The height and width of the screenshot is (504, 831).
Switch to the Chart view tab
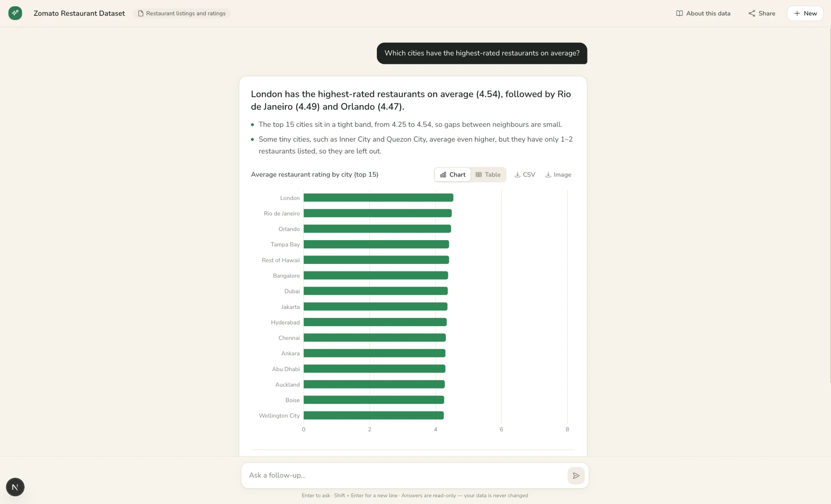[x=452, y=175]
